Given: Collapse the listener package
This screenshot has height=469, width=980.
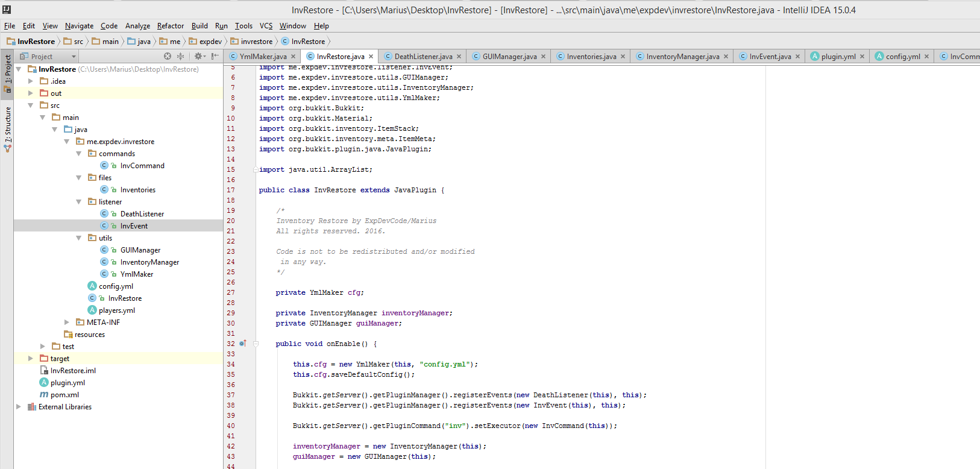Looking at the screenshot, I should tap(79, 201).
